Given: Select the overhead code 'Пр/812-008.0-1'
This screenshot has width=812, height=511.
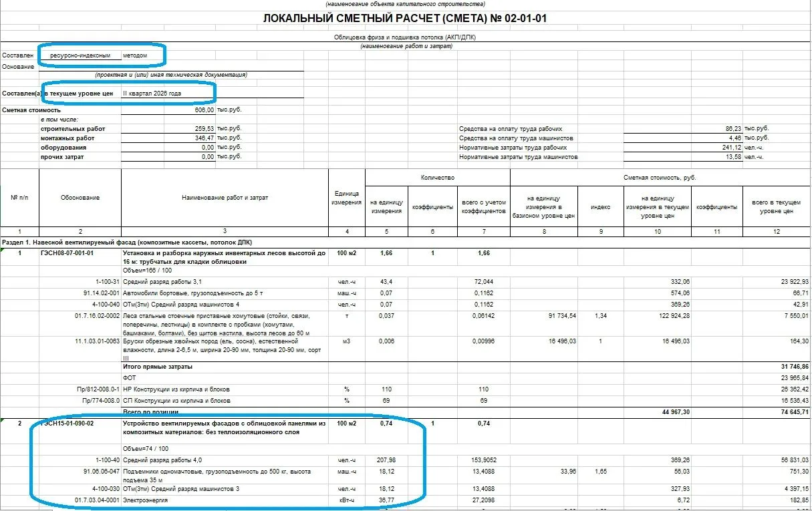Looking at the screenshot, I should (x=98, y=389).
